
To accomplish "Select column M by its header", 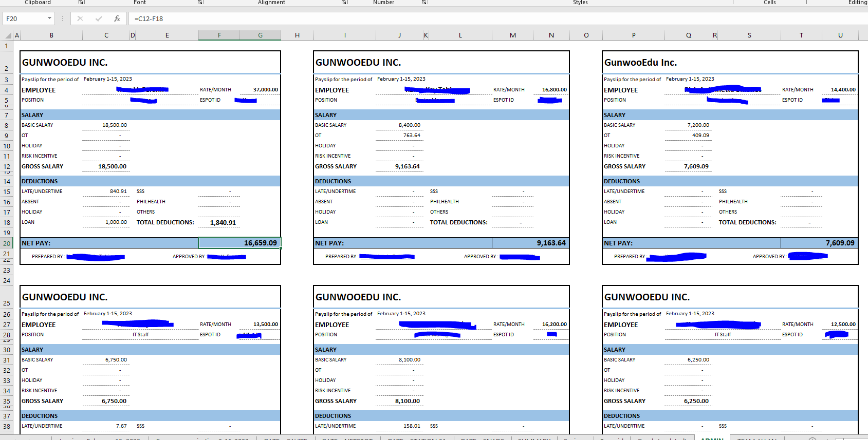I will (513, 35).
